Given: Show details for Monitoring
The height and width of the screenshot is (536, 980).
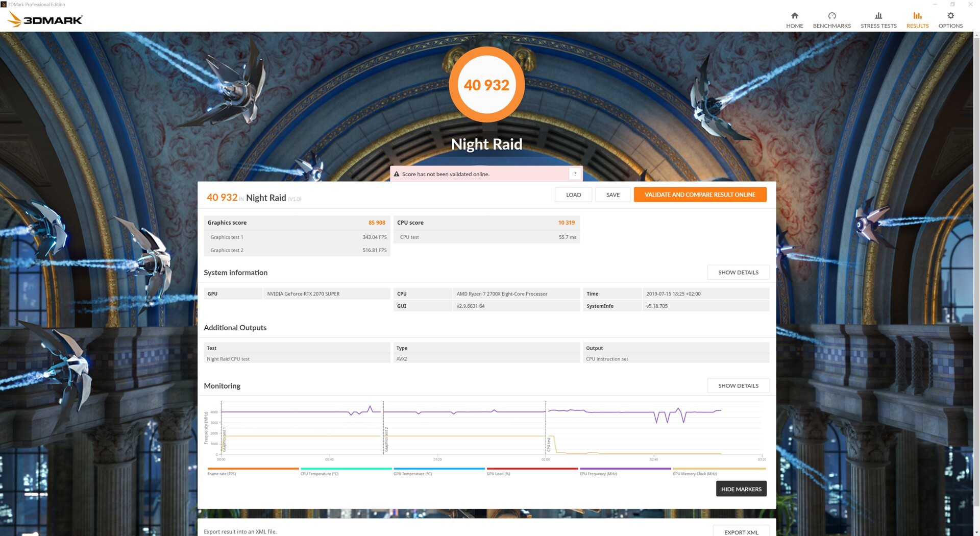Looking at the screenshot, I should 738,386.
